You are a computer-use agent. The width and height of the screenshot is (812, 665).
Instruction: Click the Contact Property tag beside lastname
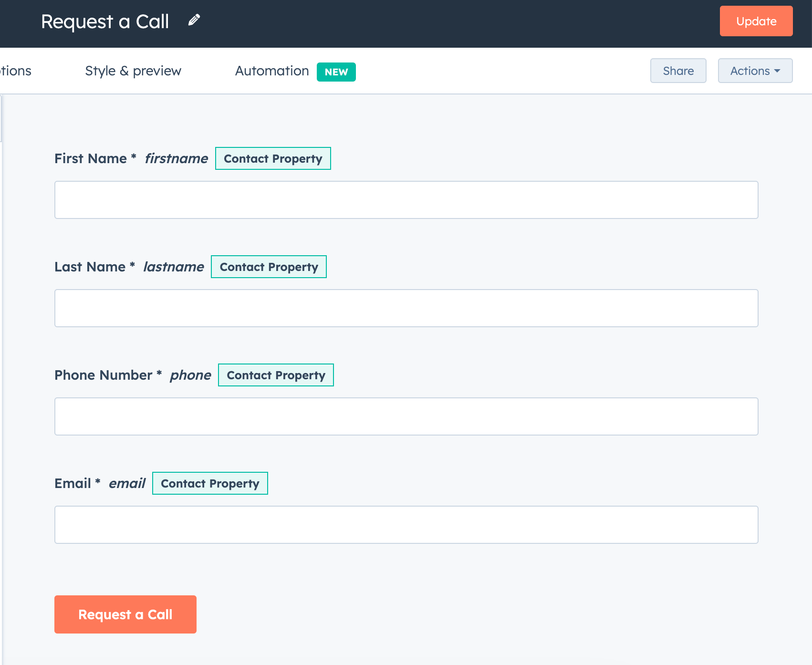click(x=269, y=267)
